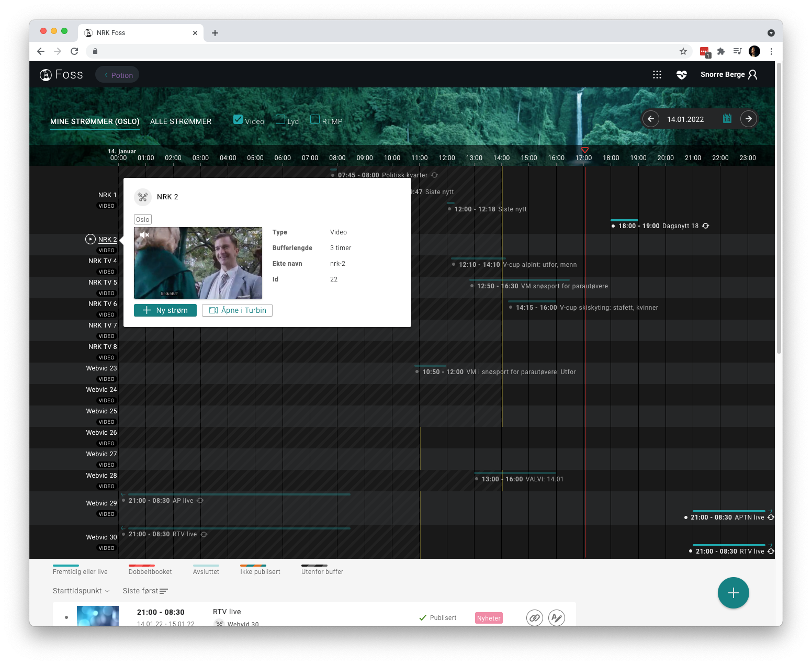
Task: Select NRK TV 4 stream row label
Action: pos(103,261)
